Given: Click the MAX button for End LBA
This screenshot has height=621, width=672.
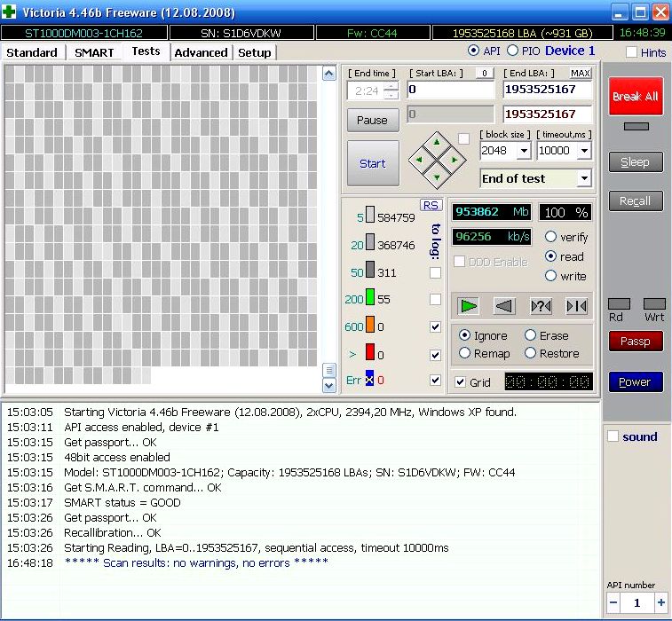Looking at the screenshot, I should pyautogui.click(x=581, y=74).
